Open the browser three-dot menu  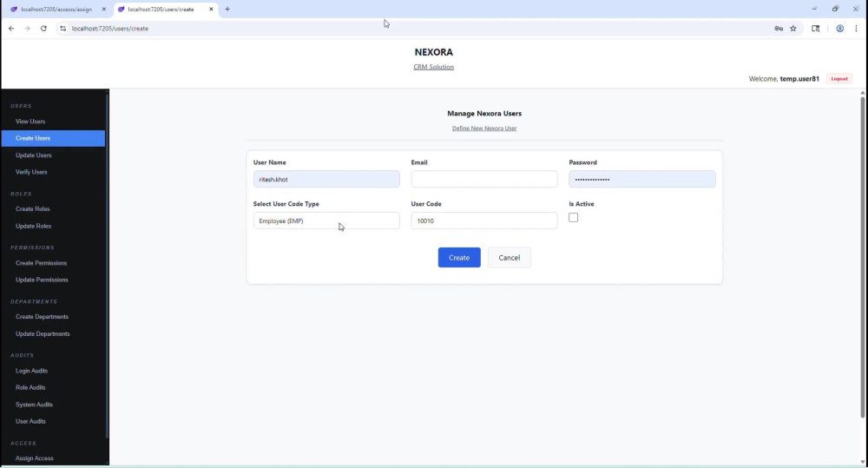[x=856, y=29]
